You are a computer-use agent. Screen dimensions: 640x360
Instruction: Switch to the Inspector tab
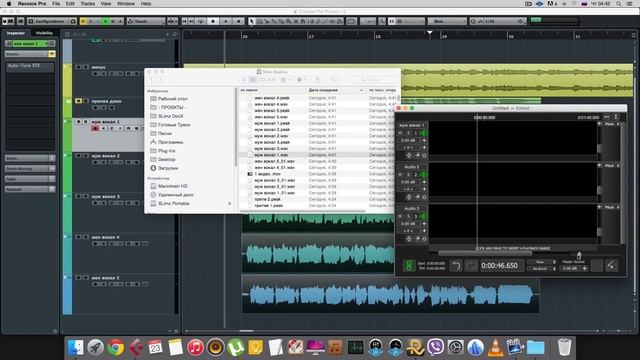point(16,33)
